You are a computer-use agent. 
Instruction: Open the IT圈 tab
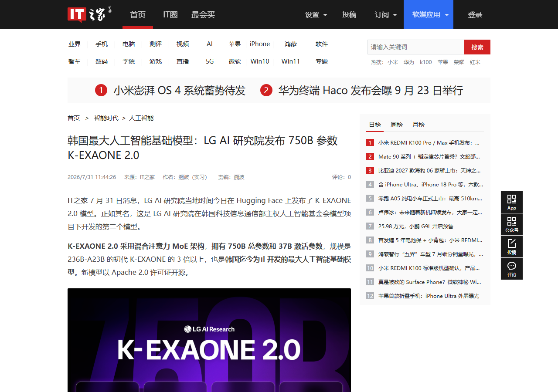[x=170, y=14]
